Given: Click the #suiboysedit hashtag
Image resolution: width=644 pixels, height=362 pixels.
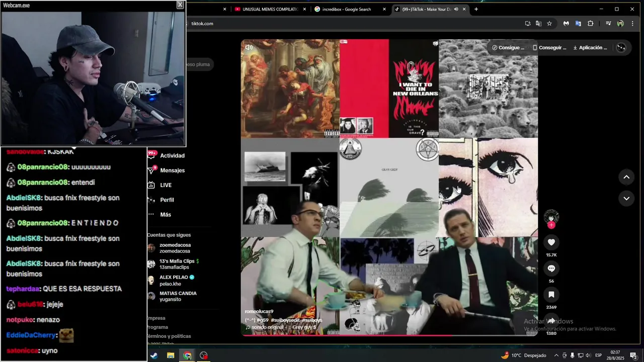Looking at the screenshot, I should pos(285,320).
